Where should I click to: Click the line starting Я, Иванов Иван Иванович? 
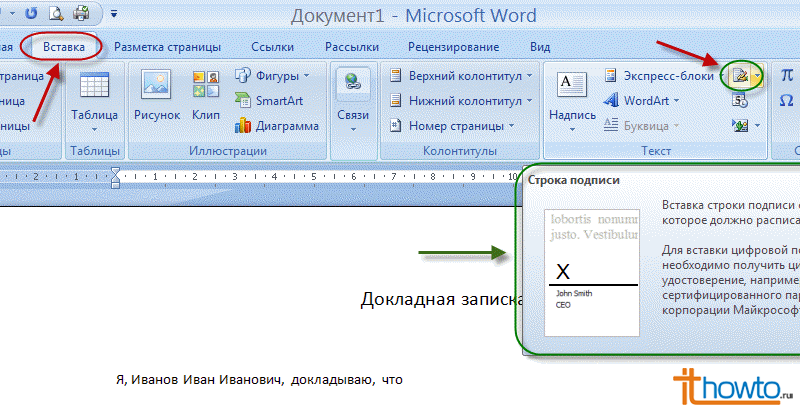(259, 380)
